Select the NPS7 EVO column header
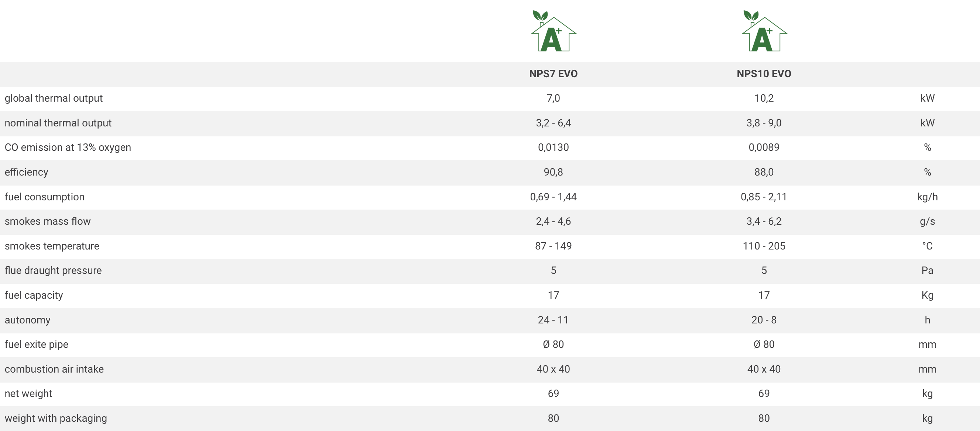Image resolution: width=980 pixels, height=431 pixels. (553, 74)
